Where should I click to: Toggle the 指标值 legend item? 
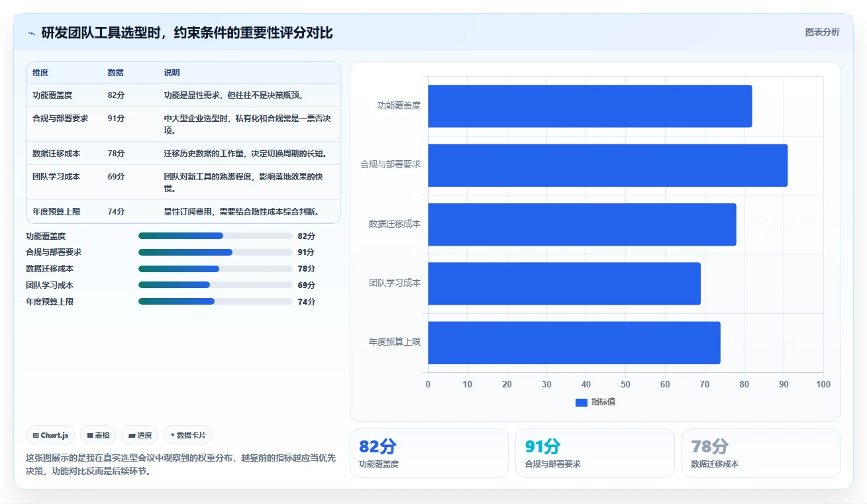(x=595, y=402)
